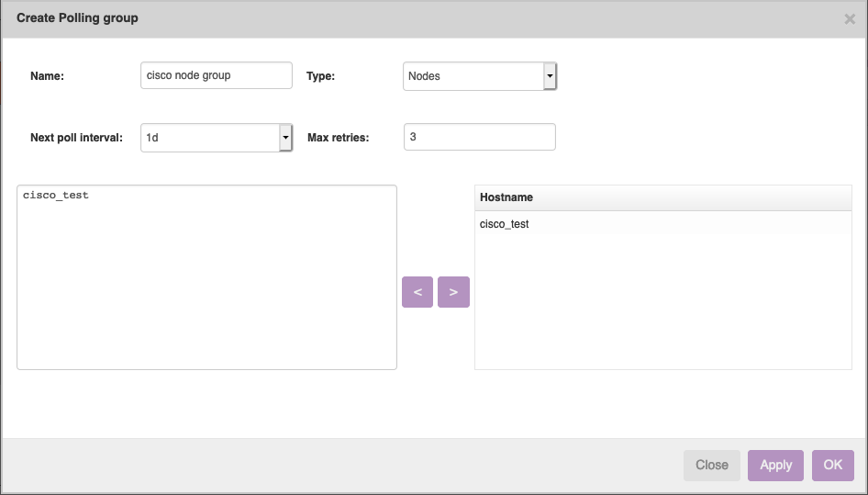
Task: Click the Max retries input field
Action: [x=479, y=137]
